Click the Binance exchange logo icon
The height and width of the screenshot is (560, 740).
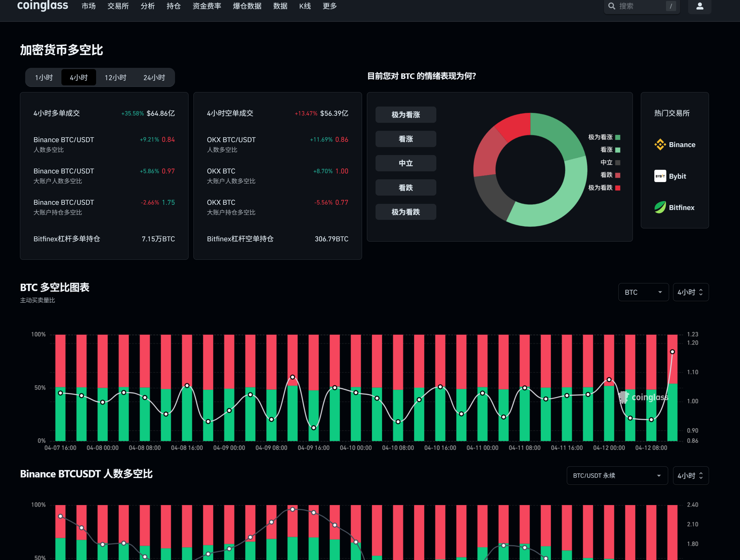tap(660, 145)
